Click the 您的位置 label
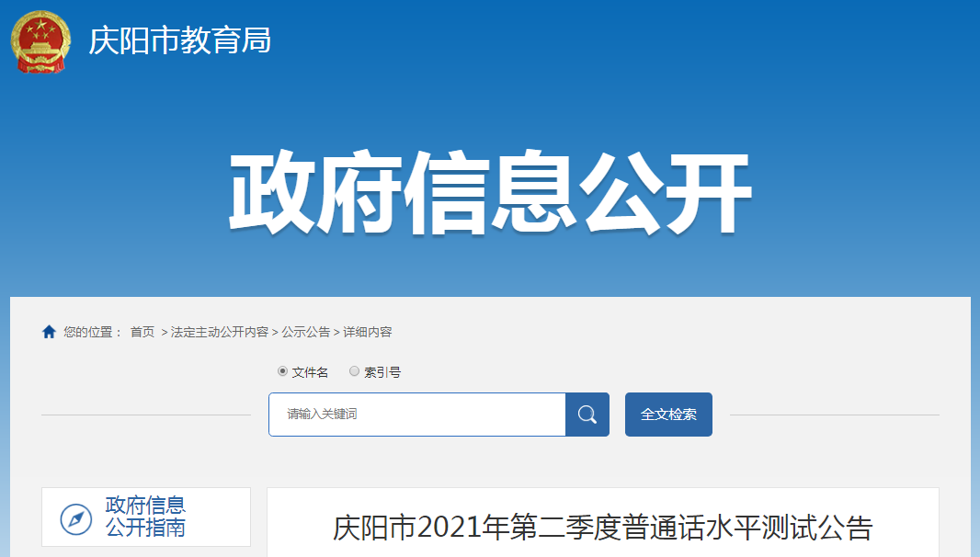The image size is (980, 557). coord(91,332)
